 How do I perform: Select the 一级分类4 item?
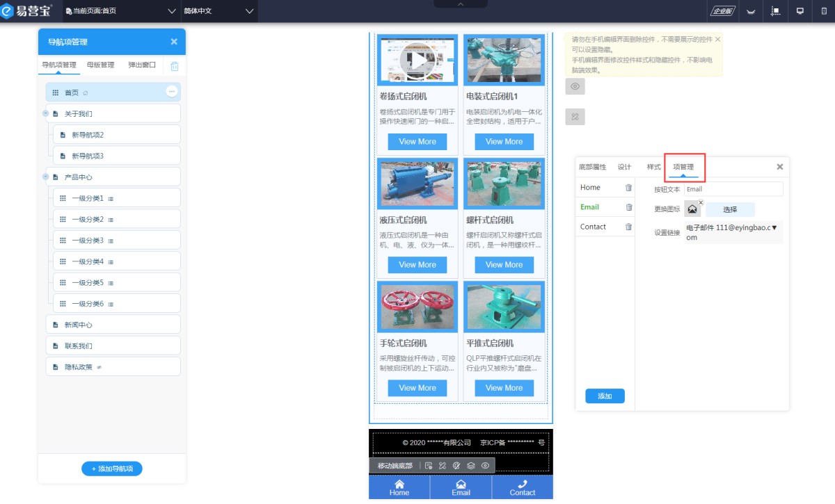click(117, 261)
